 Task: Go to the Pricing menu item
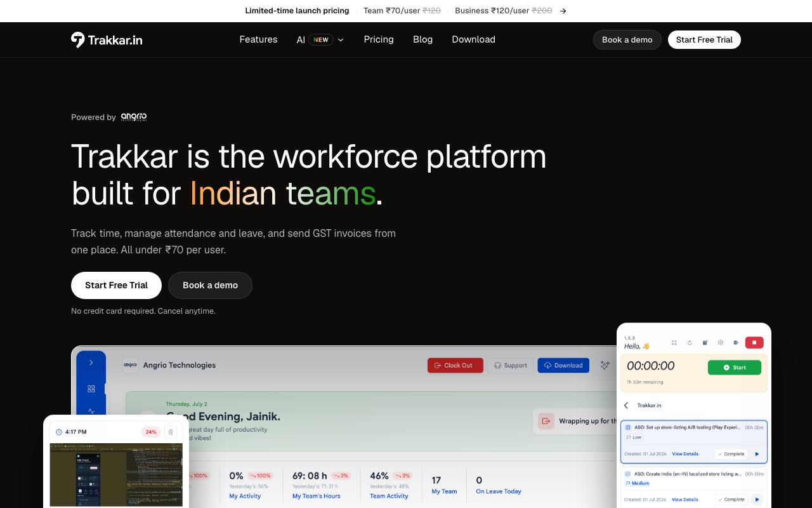point(379,39)
